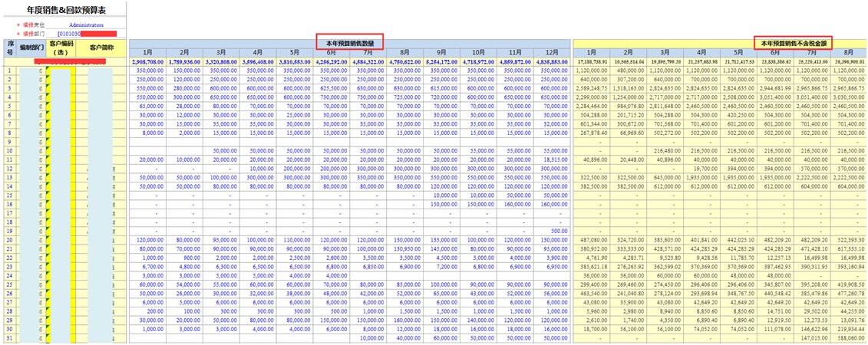Select the 2月 header under tax-excluded sales amount
The width and height of the screenshot is (868, 345).
pyautogui.click(x=629, y=52)
